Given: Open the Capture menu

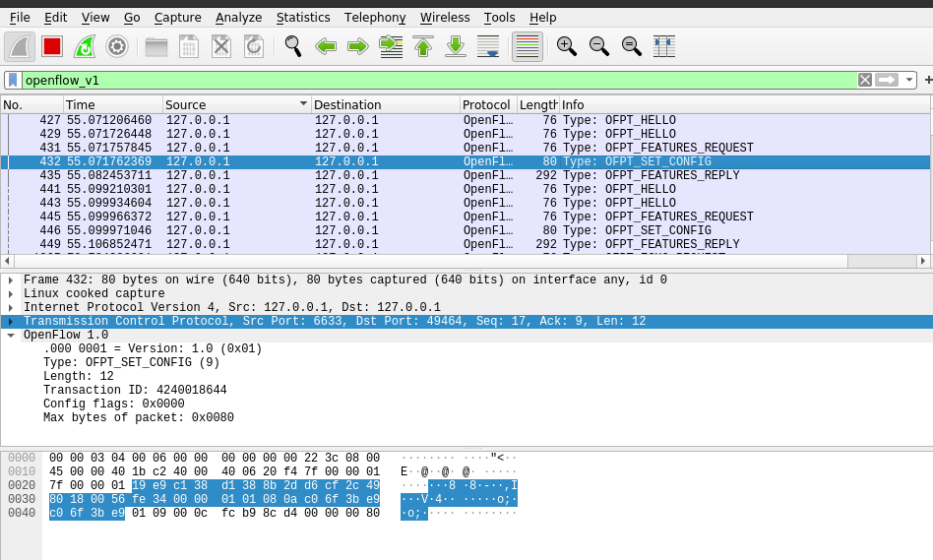Looking at the screenshot, I should point(177,18).
